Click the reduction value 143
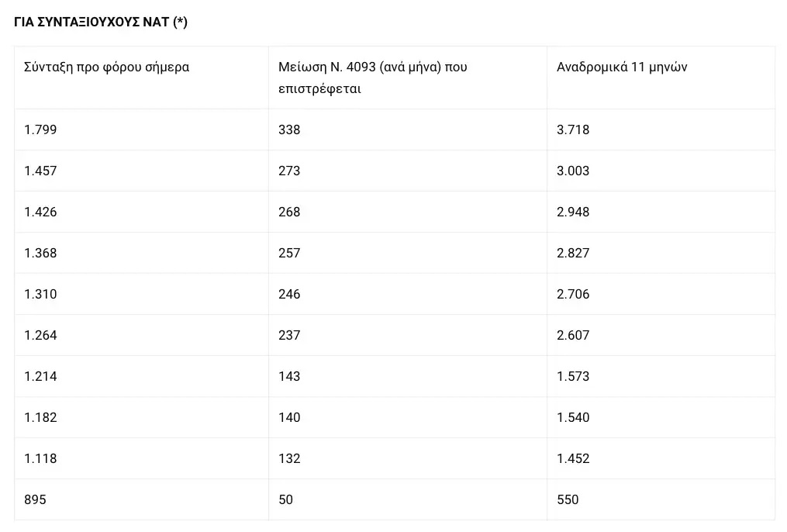 click(x=289, y=376)
